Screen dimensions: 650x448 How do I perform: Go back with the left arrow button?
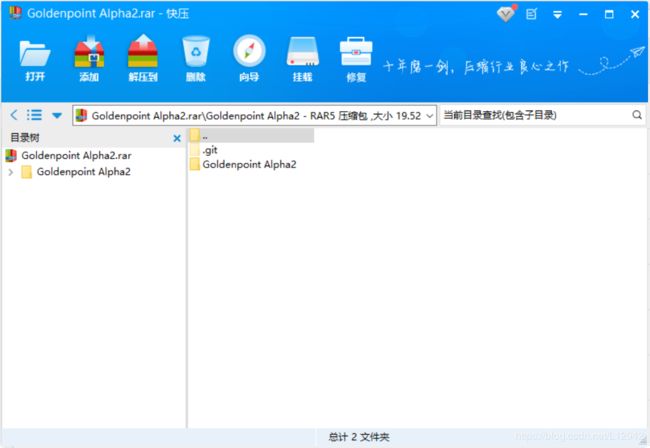(x=14, y=115)
